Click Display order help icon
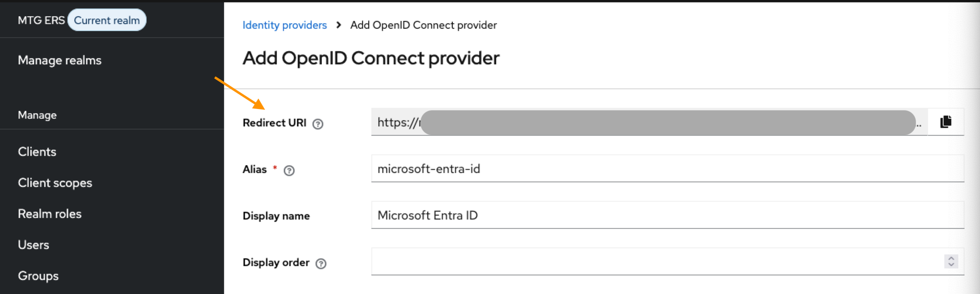Image resolution: width=980 pixels, height=294 pixels. pyautogui.click(x=321, y=263)
